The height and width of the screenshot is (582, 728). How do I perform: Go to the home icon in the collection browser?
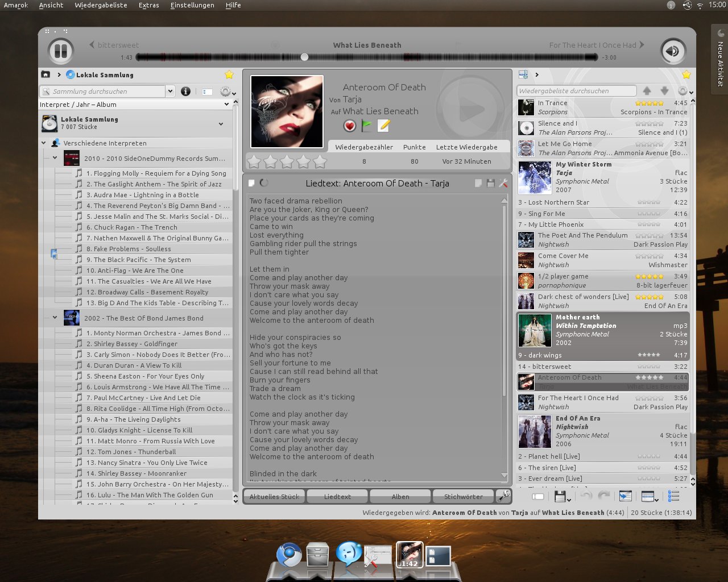pos(45,74)
